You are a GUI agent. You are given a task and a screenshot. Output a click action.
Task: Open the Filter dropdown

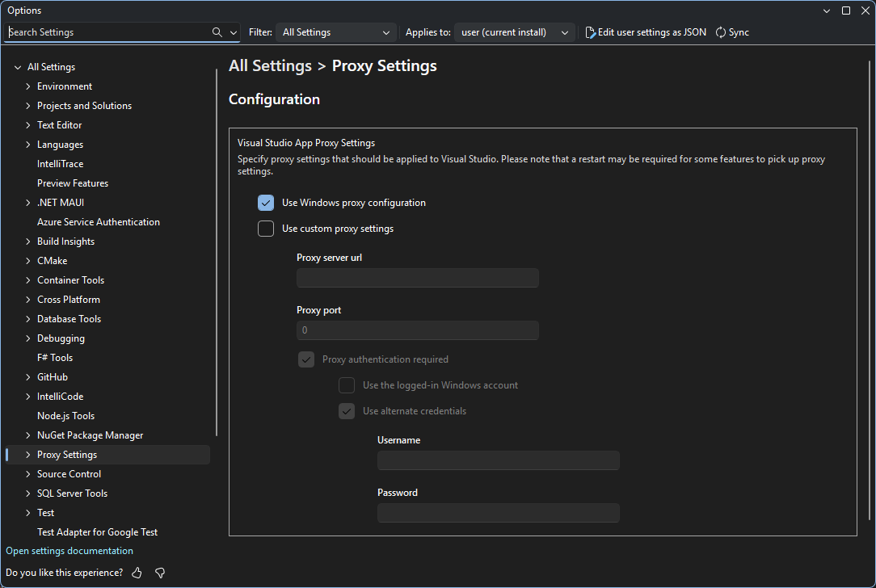tap(335, 32)
